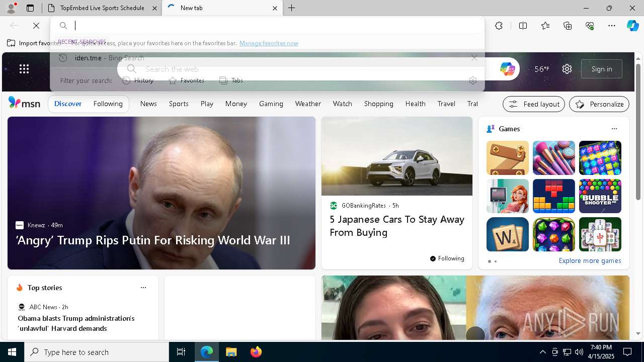Image resolution: width=644 pixels, height=362 pixels.
Task: Open Task View on taskbar
Action: (181, 352)
